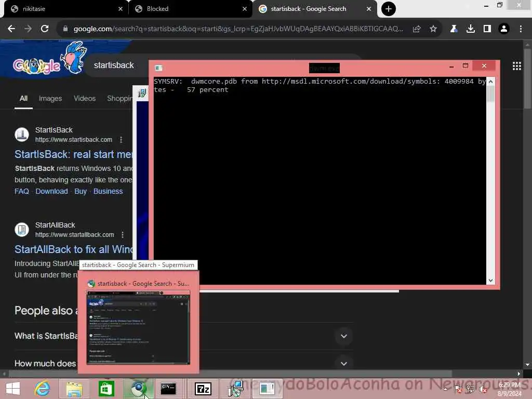Switch to Videos search results
The image size is (532, 399).
(x=85, y=98)
